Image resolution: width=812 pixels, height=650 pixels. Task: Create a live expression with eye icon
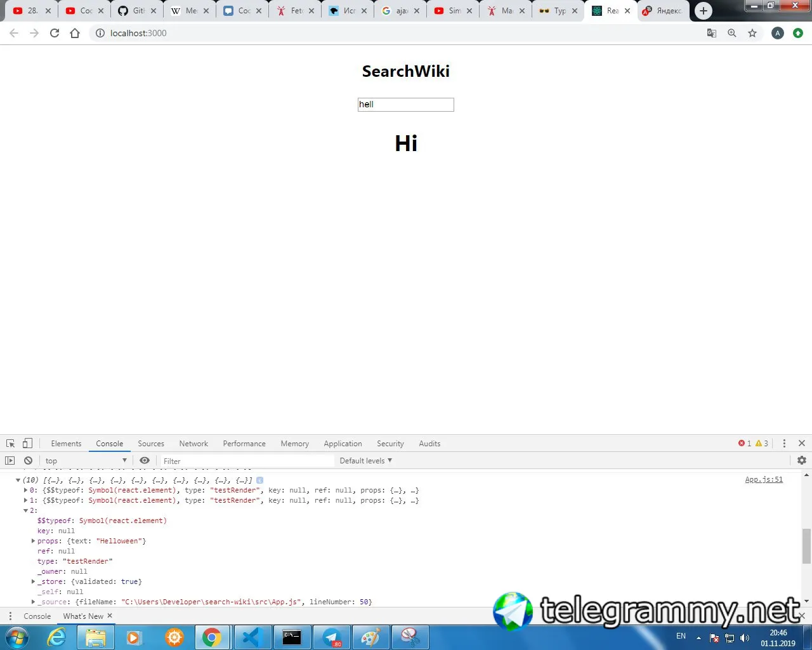click(145, 461)
